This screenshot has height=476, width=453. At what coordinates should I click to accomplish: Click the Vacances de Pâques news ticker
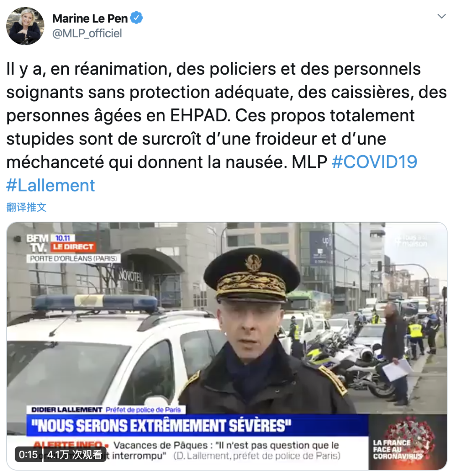coord(226,450)
